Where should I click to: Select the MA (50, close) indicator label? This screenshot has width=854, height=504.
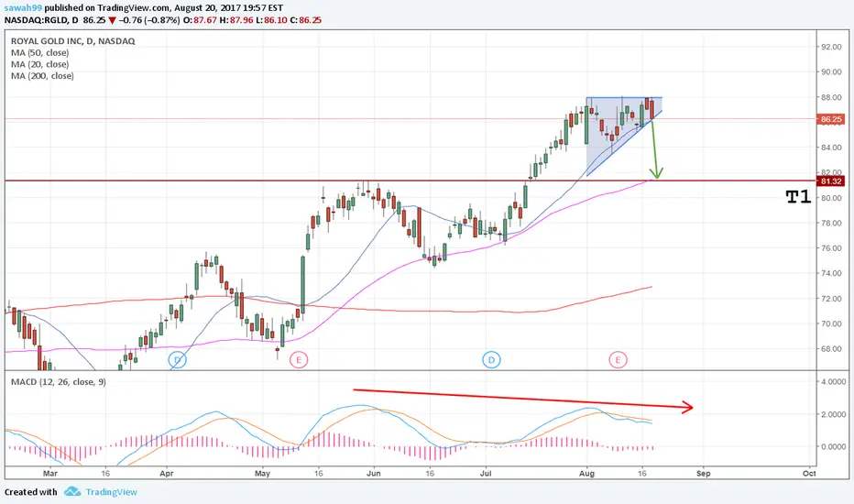(39, 53)
